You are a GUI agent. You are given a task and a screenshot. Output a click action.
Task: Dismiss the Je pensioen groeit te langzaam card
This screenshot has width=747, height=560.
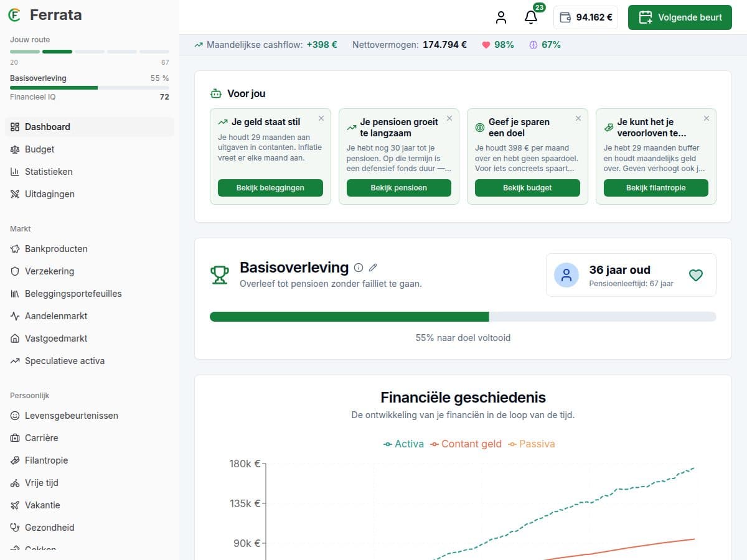449,118
